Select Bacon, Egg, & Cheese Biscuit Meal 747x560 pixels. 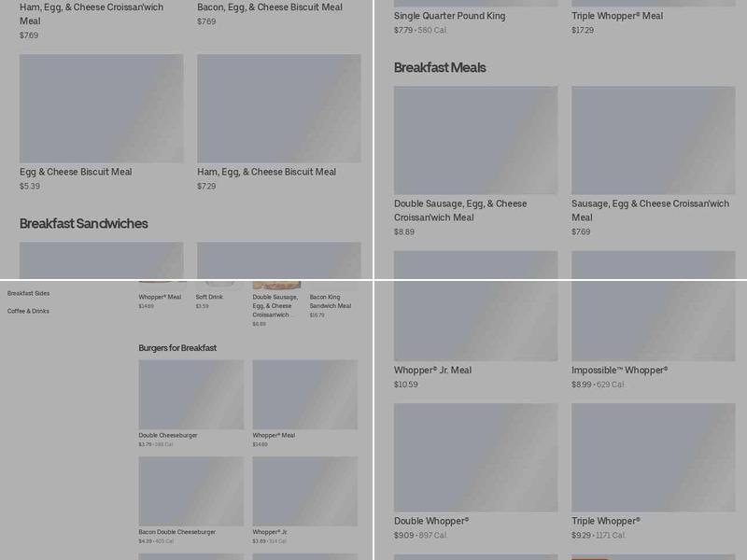click(269, 7)
